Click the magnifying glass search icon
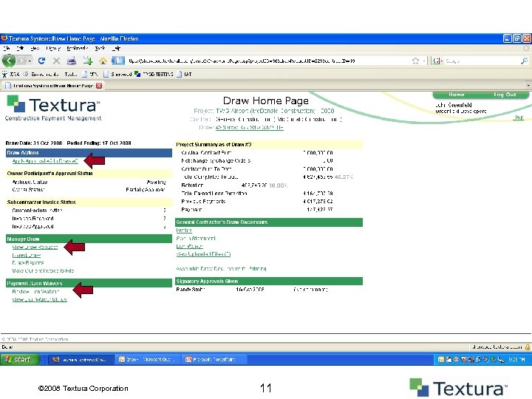Screen dimensions: 532x399 (x=524, y=61)
